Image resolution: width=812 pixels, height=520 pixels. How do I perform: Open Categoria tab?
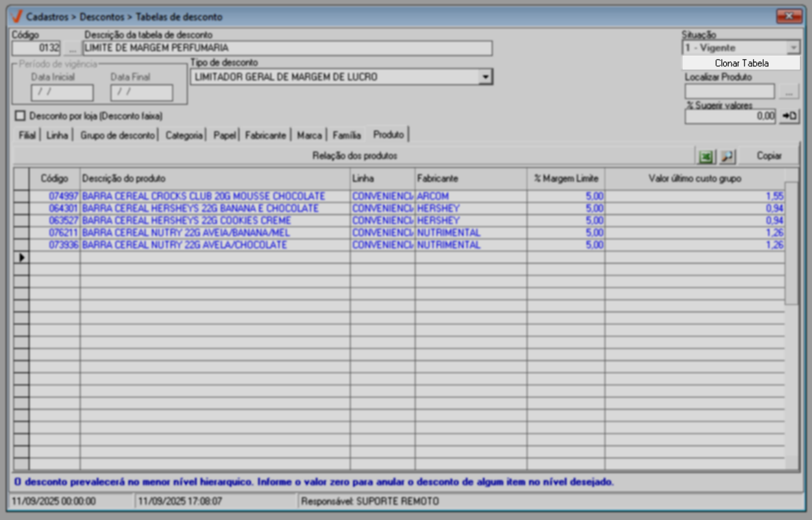[x=184, y=135]
